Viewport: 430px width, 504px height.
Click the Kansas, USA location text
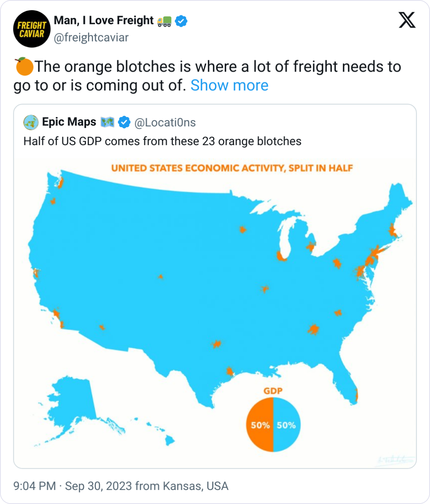coord(195,486)
